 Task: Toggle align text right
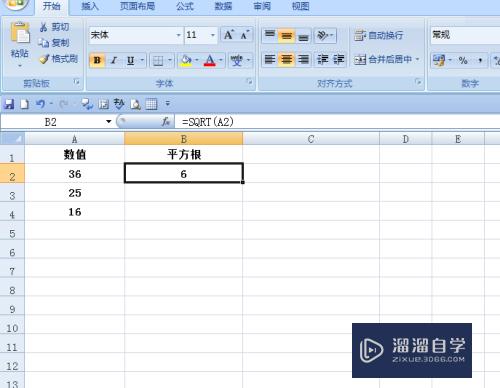(303, 60)
